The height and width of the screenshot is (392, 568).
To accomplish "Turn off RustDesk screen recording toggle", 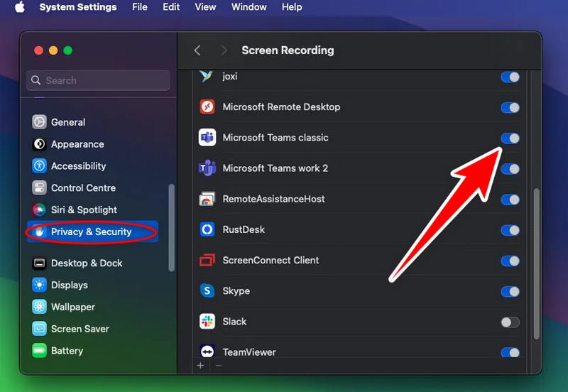I will coord(510,230).
